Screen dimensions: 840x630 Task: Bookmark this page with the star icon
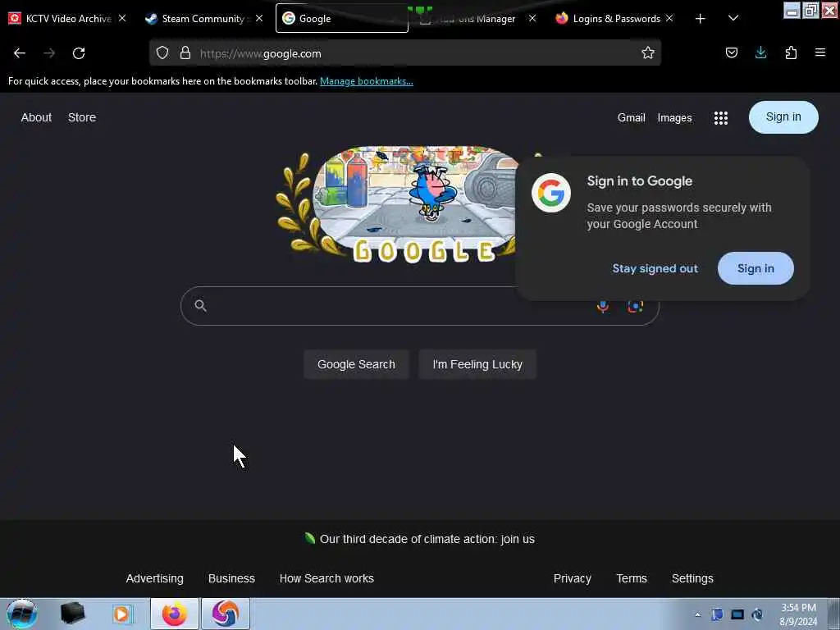(648, 53)
